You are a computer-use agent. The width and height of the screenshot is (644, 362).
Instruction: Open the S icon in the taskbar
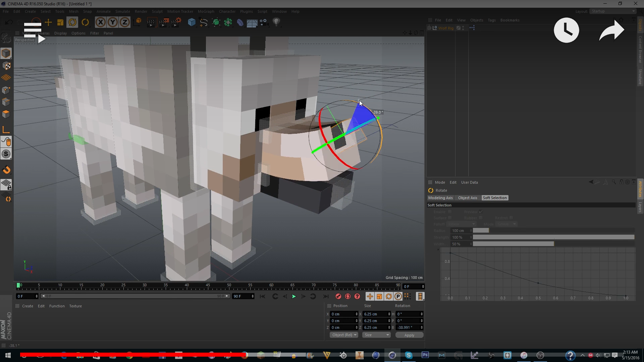coord(409,355)
